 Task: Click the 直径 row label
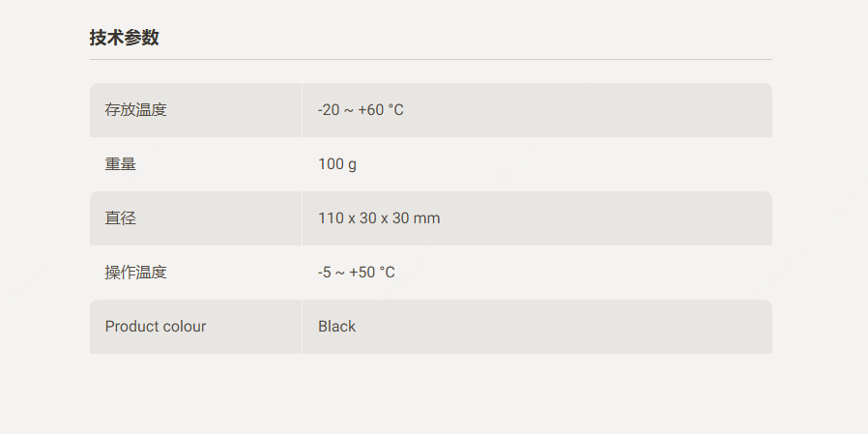click(120, 218)
